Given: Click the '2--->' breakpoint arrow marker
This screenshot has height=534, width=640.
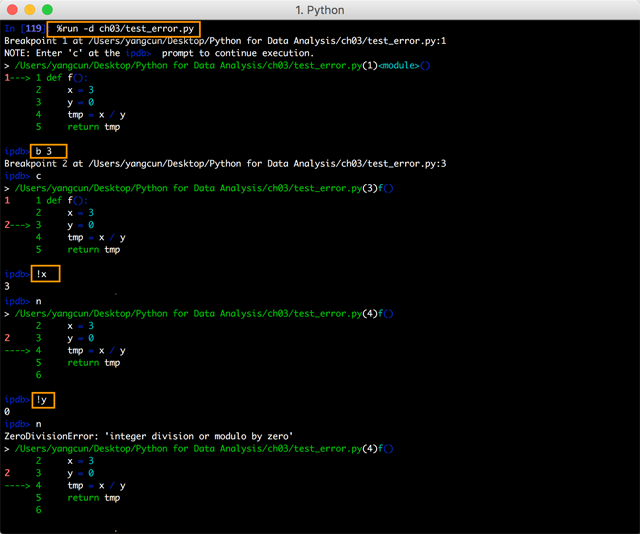Looking at the screenshot, I should [17, 225].
